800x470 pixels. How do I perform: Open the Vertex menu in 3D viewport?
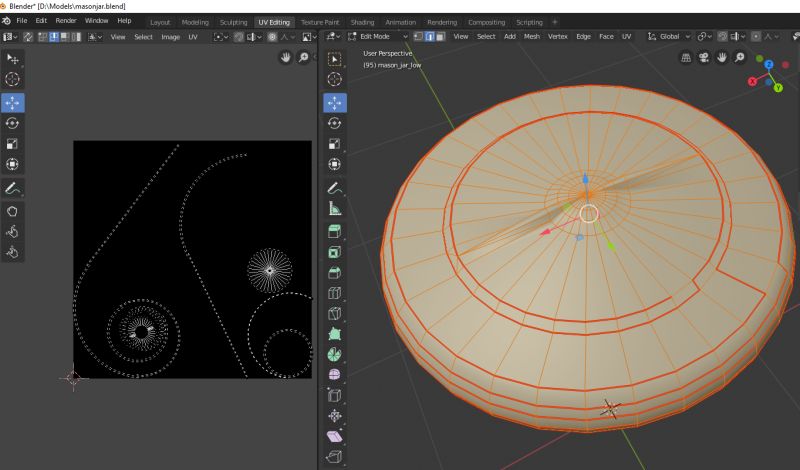(558, 36)
